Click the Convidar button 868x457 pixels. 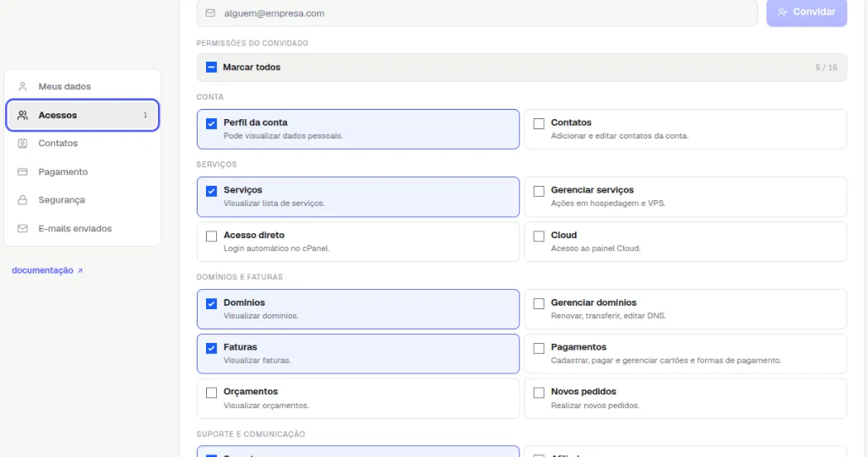(x=806, y=12)
